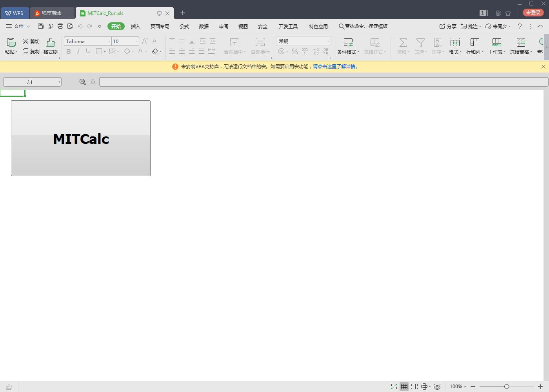Click link 请点击这里了解详情
This screenshot has width=549, height=392.
(x=335, y=67)
